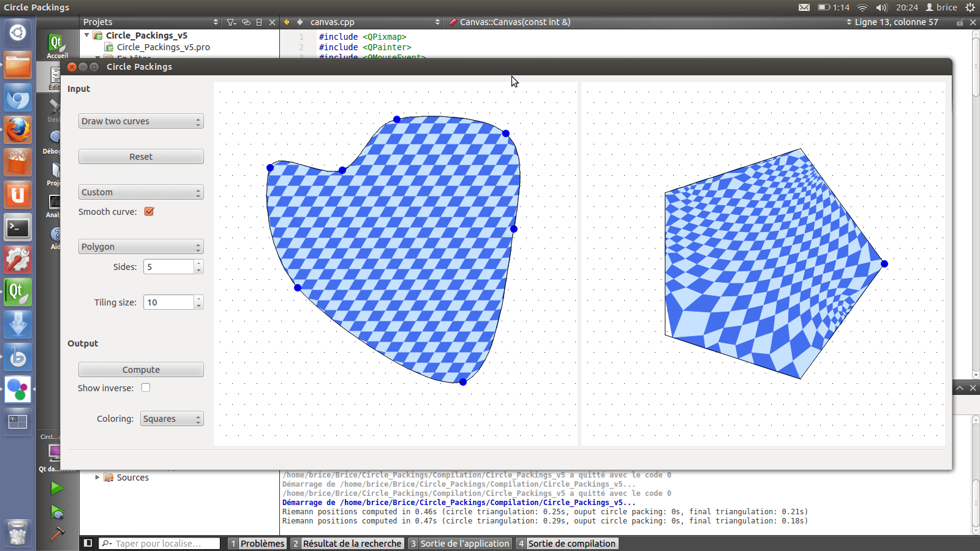Open the Draw two curves dropdown
Viewport: 980px width, 551px height.
pyautogui.click(x=141, y=121)
